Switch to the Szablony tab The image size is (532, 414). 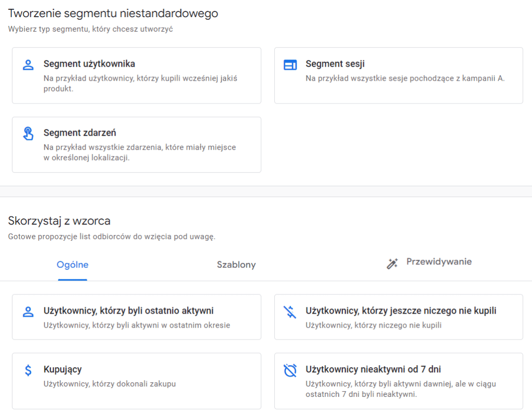236,265
